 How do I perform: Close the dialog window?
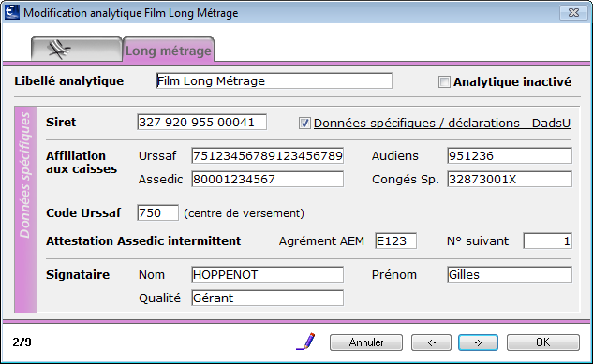pyautogui.click(x=573, y=13)
